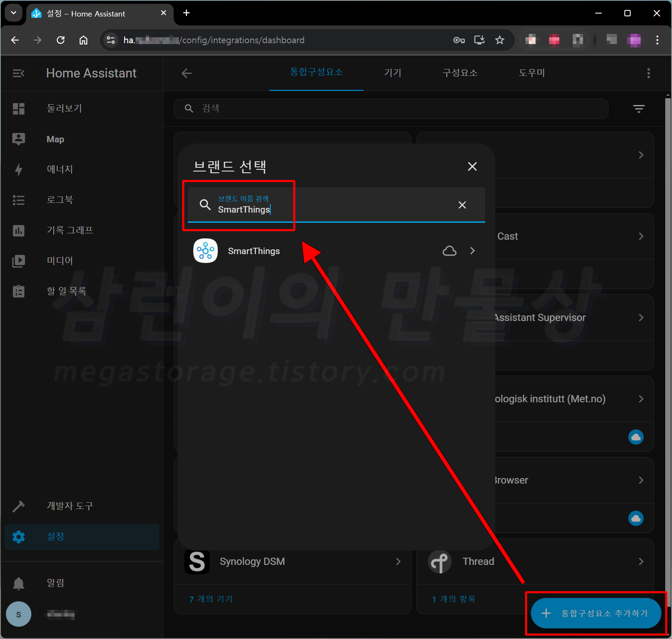The image size is (672, 639).
Task: Go to the browser home page
Action: click(x=83, y=40)
